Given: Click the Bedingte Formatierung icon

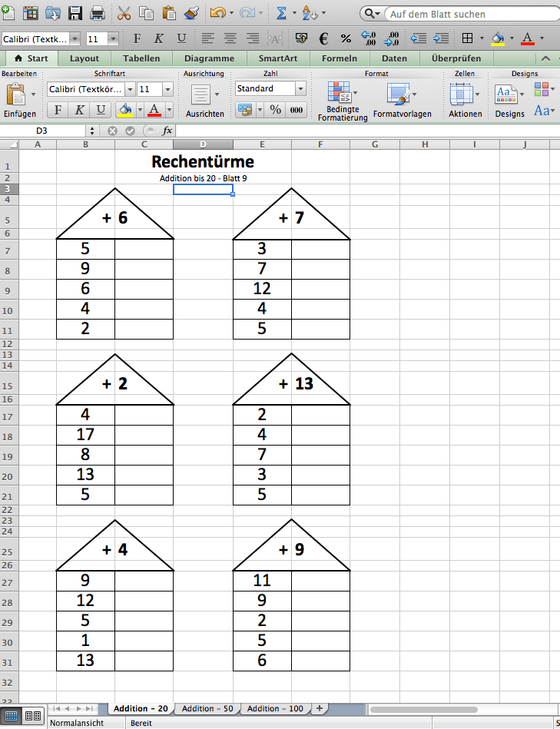Looking at the screenshot, I should pyautogui.click(x=338, y=99).
